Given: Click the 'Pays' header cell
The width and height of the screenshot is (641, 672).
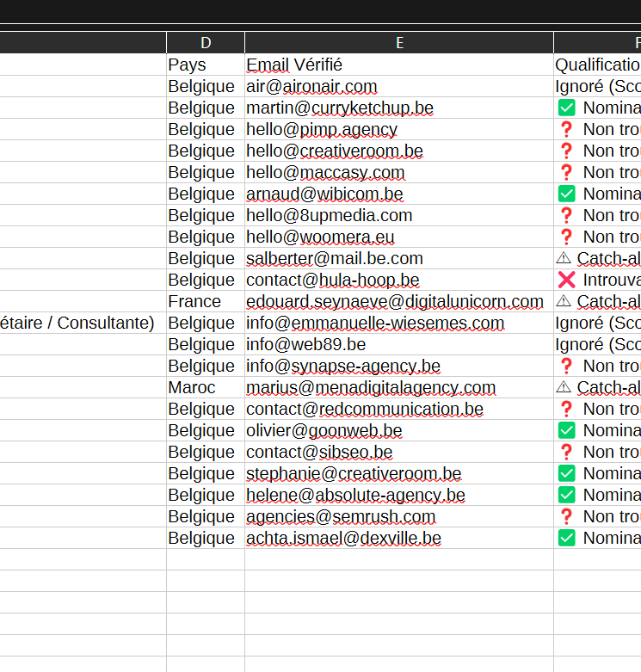Looking at the screenshot, I should [206, 65].
